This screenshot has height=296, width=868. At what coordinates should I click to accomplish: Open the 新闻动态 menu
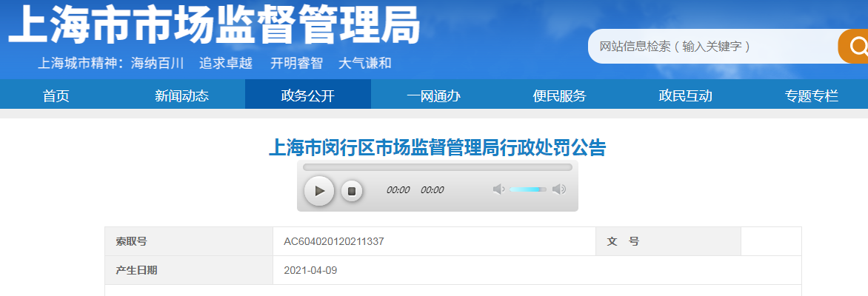(x=182, y=96)
